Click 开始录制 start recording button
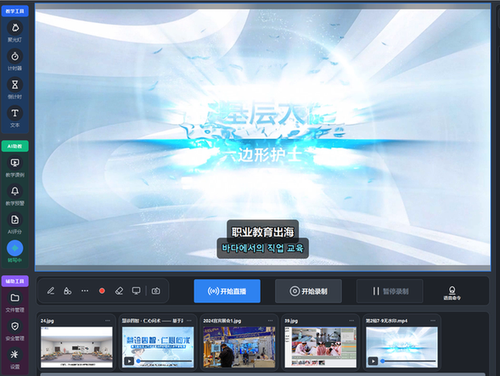 [x=308, y=291]
